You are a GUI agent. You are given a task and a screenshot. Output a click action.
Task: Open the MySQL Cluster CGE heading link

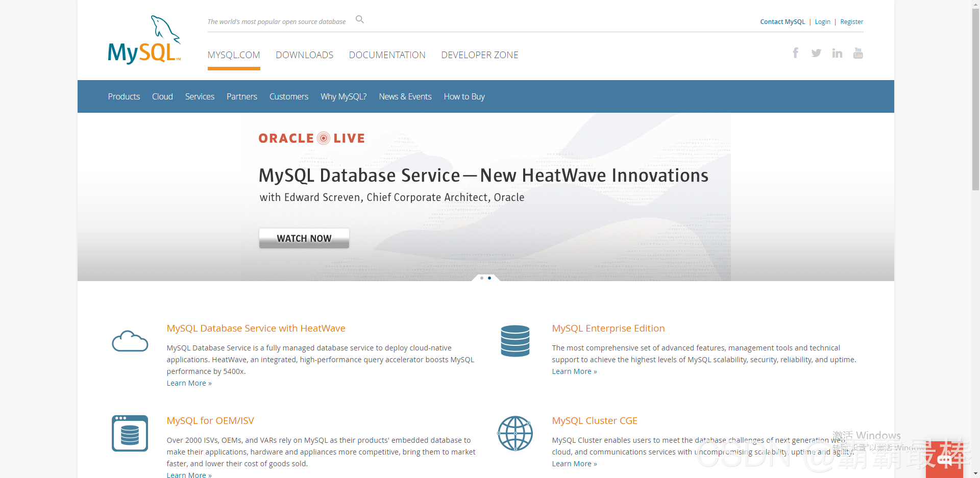(595, 421)
